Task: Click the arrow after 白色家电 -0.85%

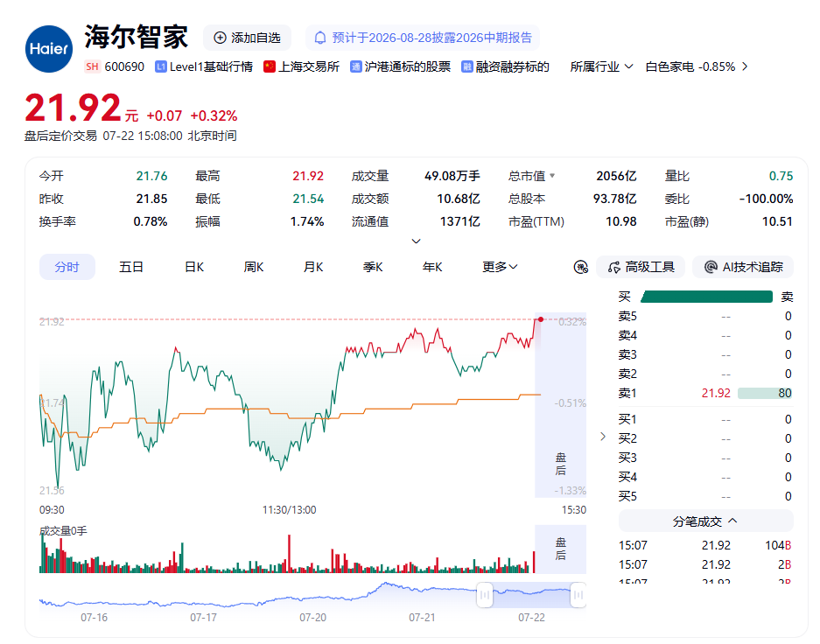Action: tap(745, 66)
